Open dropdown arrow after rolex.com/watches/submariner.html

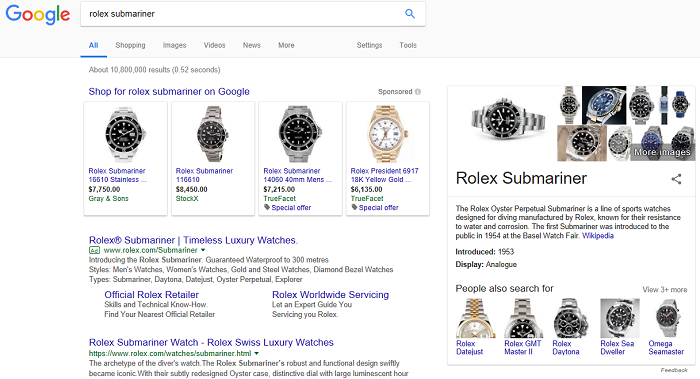[x=257, y=354]
